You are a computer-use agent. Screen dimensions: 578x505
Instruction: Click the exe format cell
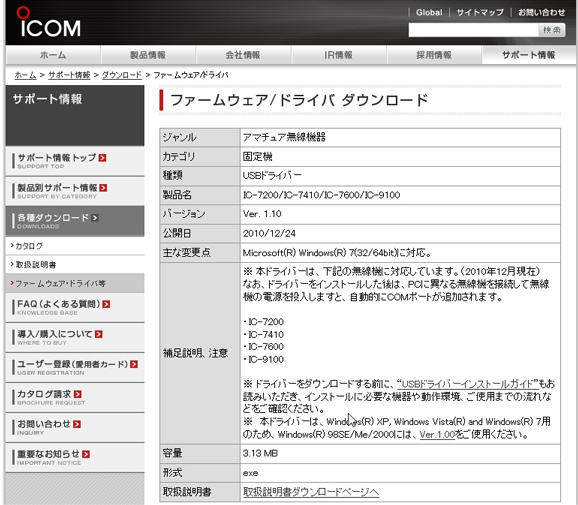400,473
